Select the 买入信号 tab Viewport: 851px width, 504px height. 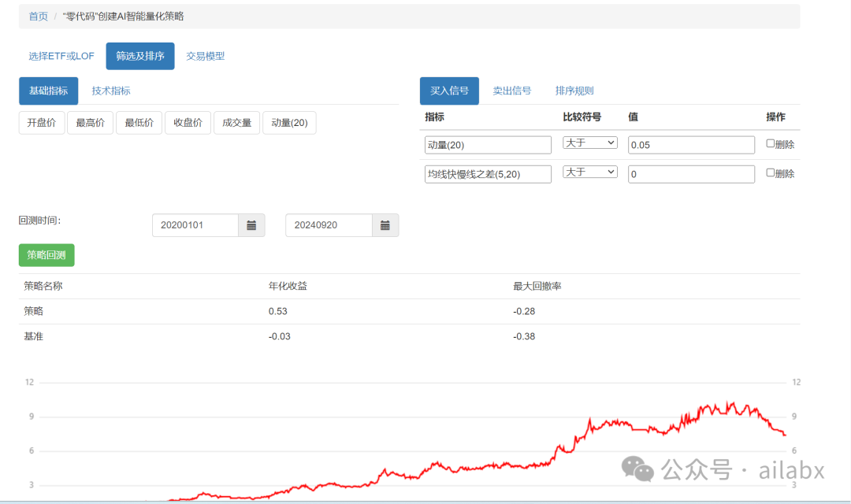[449, 91]
